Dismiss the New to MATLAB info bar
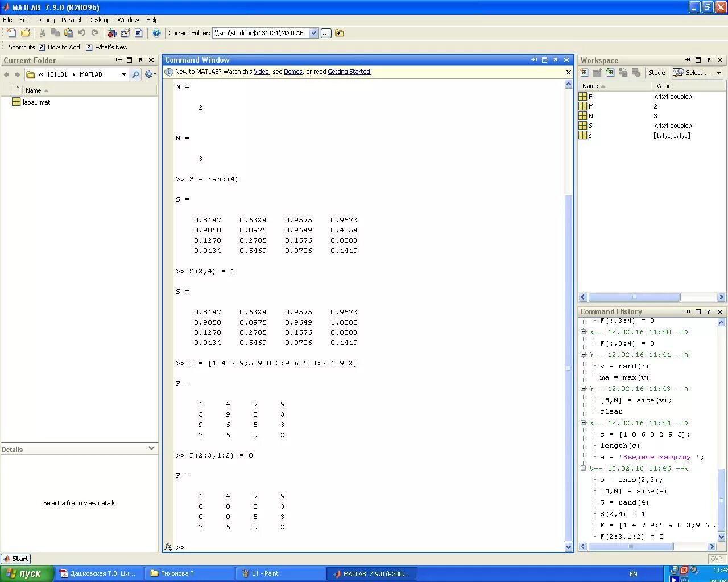 (x=568, y=72)
